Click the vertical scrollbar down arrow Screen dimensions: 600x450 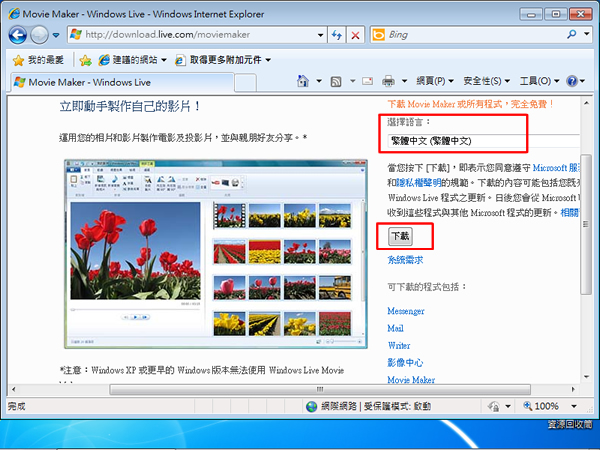[x=586, y=377]
